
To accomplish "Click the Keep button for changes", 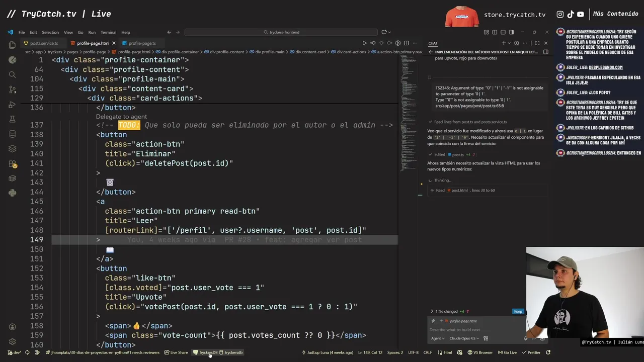I will [x=518, y=311].
